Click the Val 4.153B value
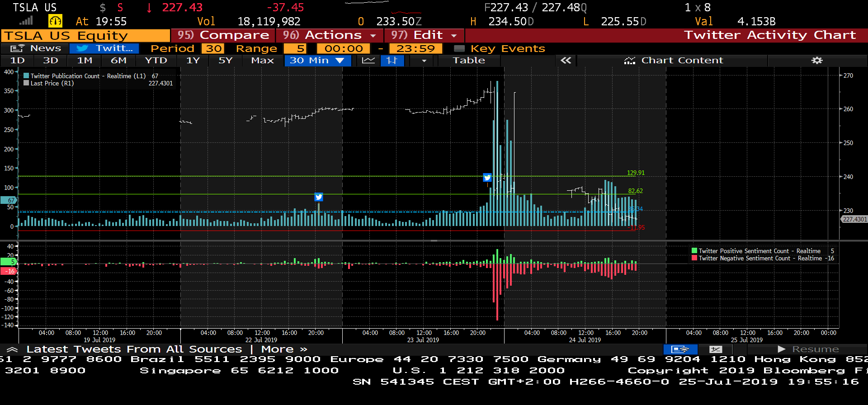 756,21
